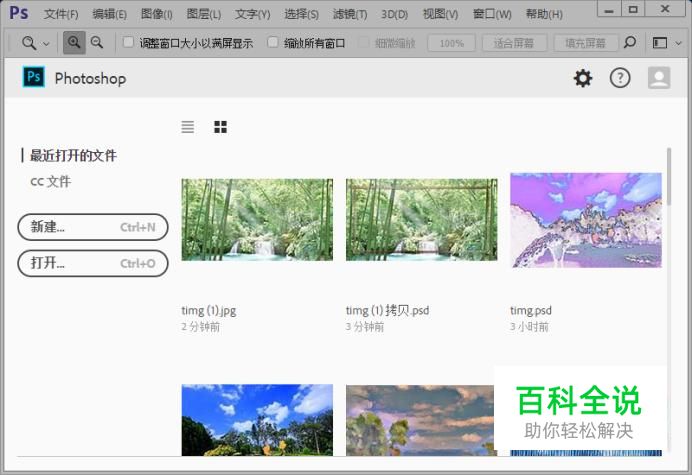Viewport: 692px width, 475px height.
Task: Click the file name timg (1) 拷贝.psd
Action: (x=387, y=311)
